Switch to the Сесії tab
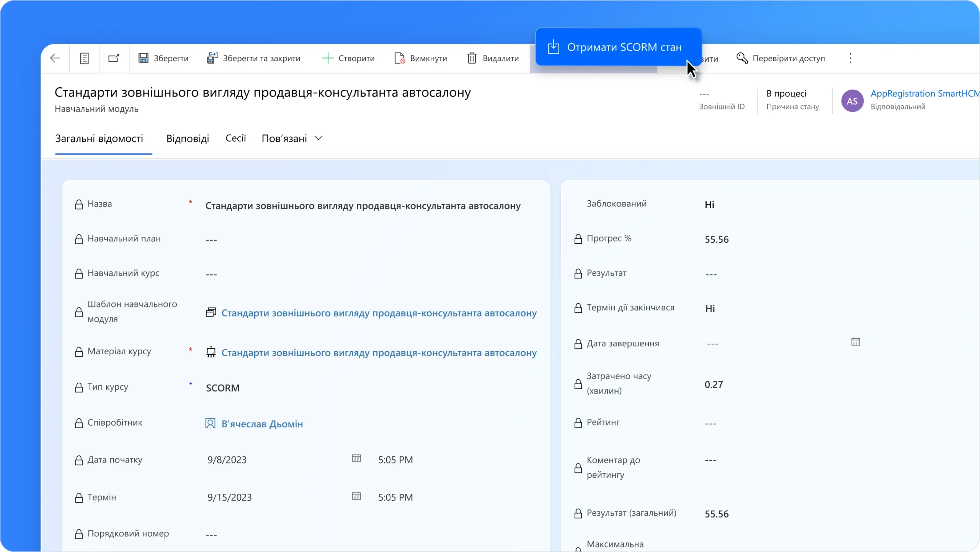Viewport: 980px width, 552px height. click(x=235, y=138)
